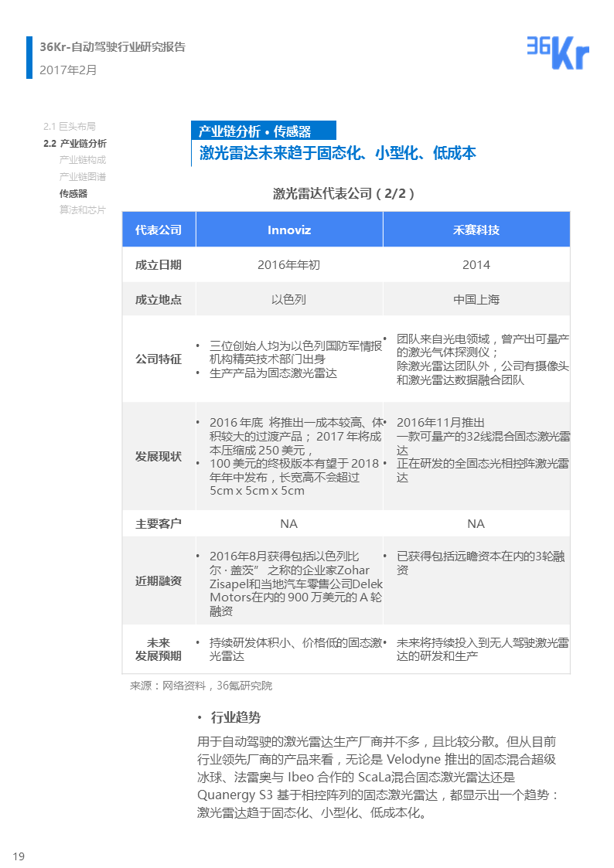This screenshot has width=614, height=868.
Task: Click the '禾赛科技' column header
Action: click(476, 230)
